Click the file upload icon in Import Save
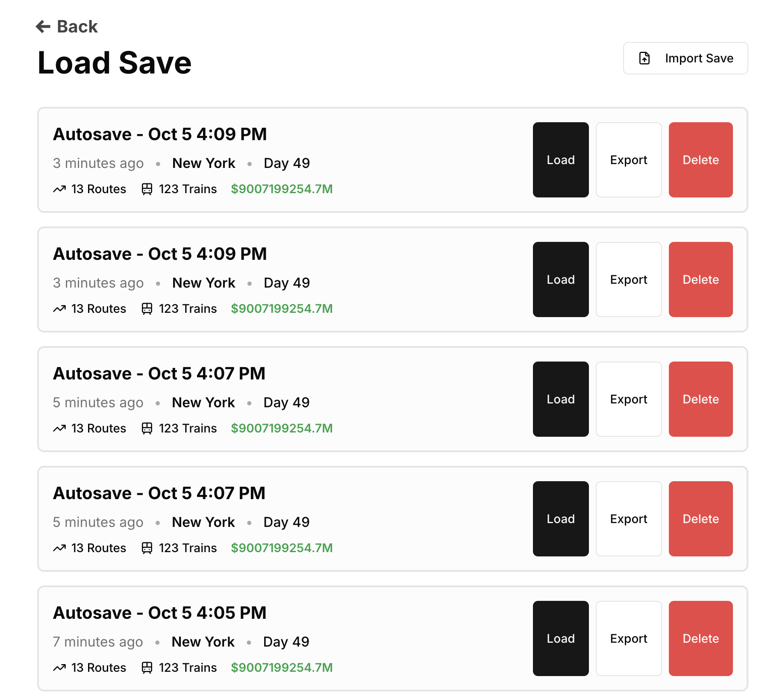Viewport: 765px width, 700px height. point(644,58)
